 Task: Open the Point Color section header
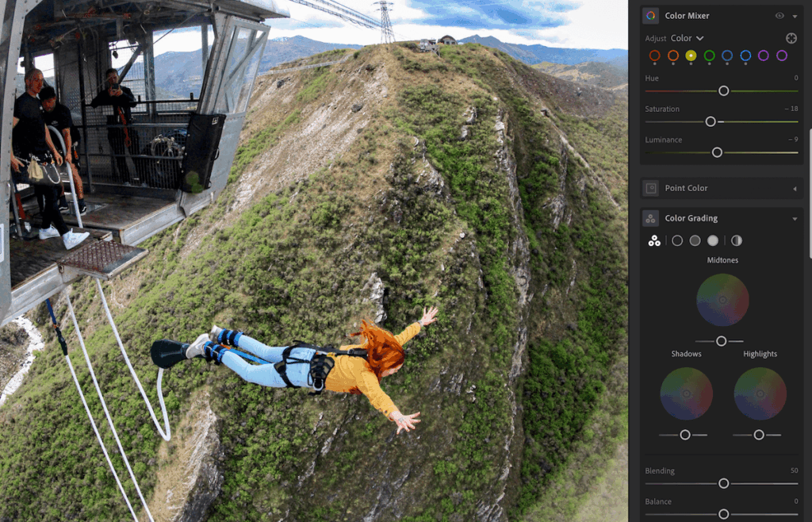(688, 188)
